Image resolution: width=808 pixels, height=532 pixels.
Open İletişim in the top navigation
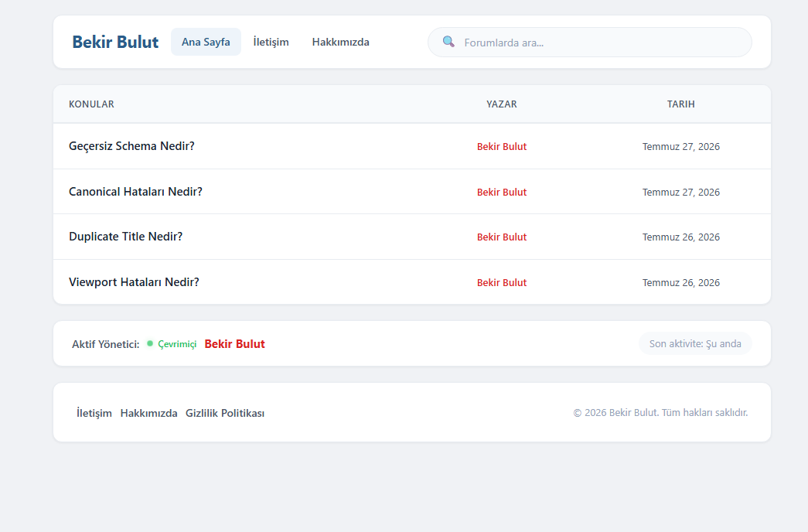coord(271,42)
